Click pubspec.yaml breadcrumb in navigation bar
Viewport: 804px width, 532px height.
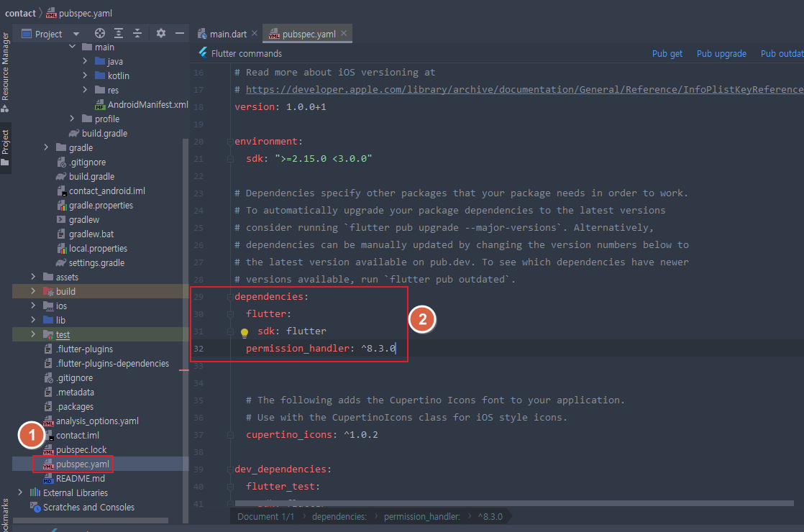tap(79, 14)
